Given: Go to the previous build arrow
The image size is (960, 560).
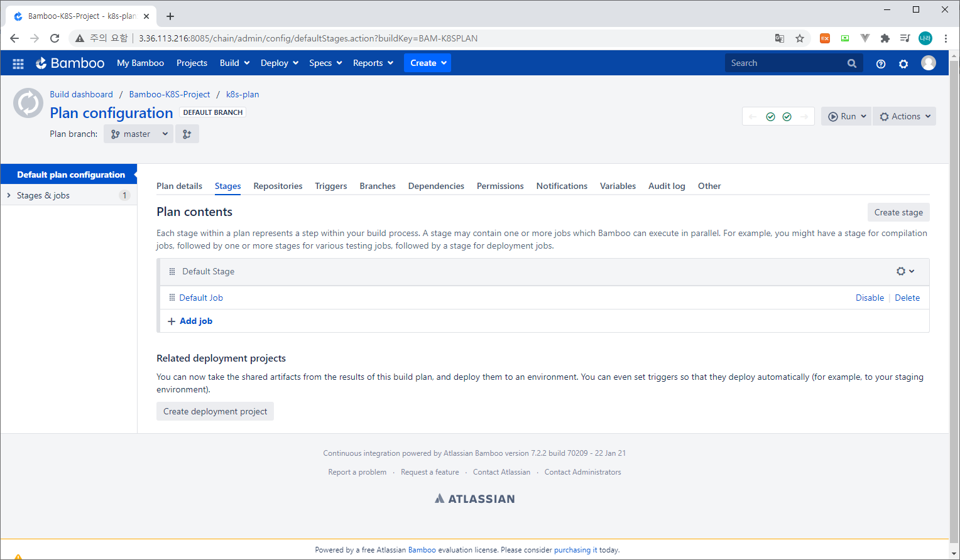Looking at the screenshot, I should pyautogui.click(x=753, y=117).
